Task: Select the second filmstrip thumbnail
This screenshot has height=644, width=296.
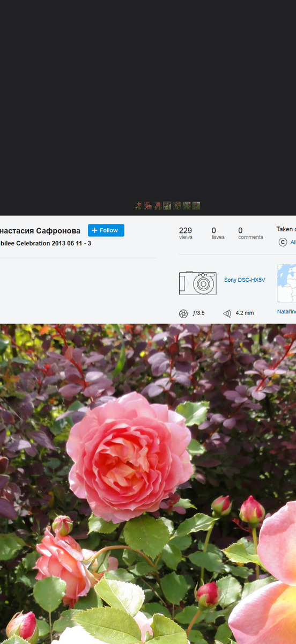Action: coord(148,206)
